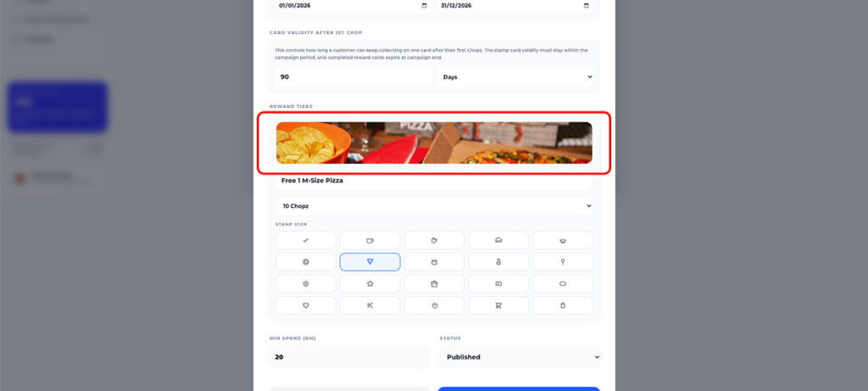The height and width of the screenshot is (391, 868).
Task: Choose the heart stamp icon
Action: pyautogui.click(x=305, y=305)
